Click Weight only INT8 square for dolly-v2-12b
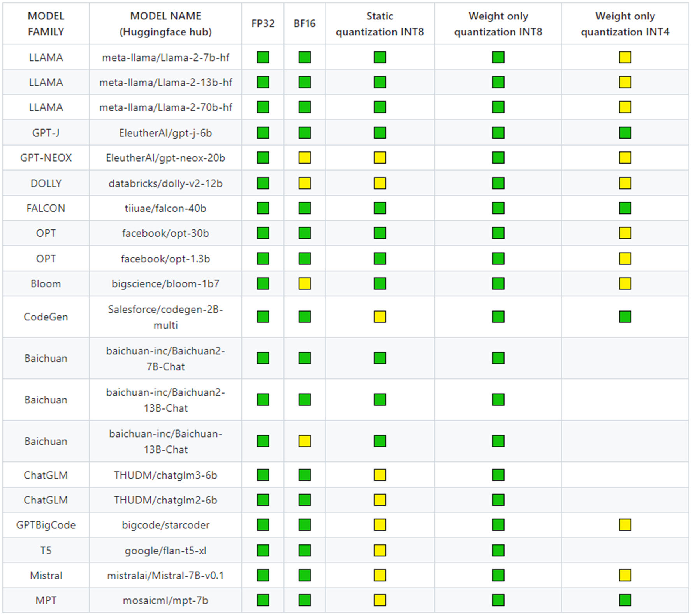 point(498,183)
